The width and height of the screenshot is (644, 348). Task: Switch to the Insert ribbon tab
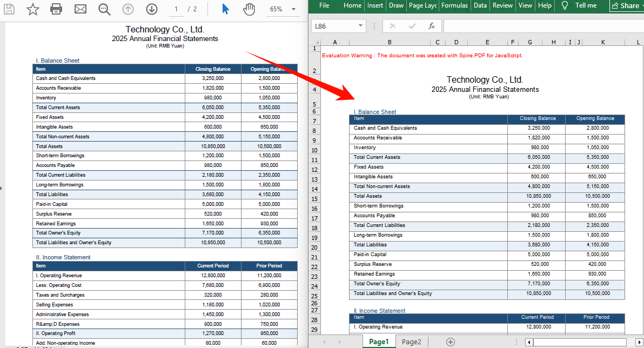click(x=375, y=5)
